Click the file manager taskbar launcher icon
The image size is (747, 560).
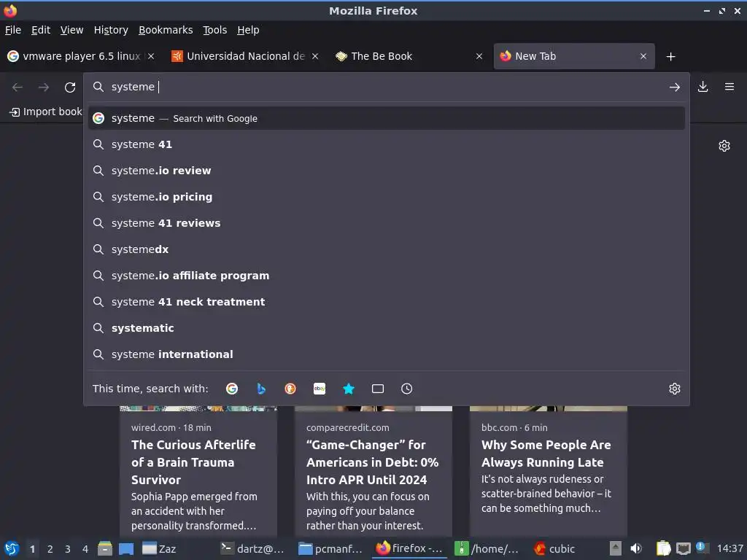105,548
